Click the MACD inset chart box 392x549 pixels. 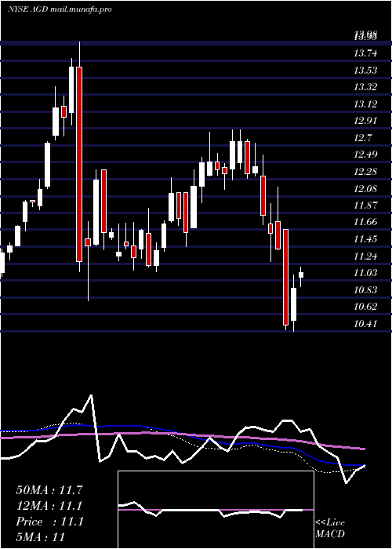[x=216, y=510]
